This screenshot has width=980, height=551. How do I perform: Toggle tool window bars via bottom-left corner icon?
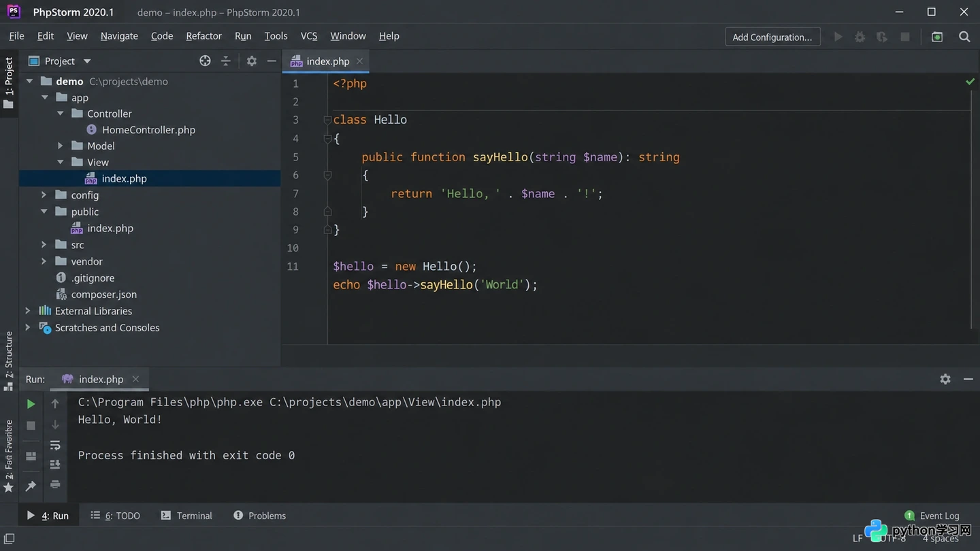point(10,538)
